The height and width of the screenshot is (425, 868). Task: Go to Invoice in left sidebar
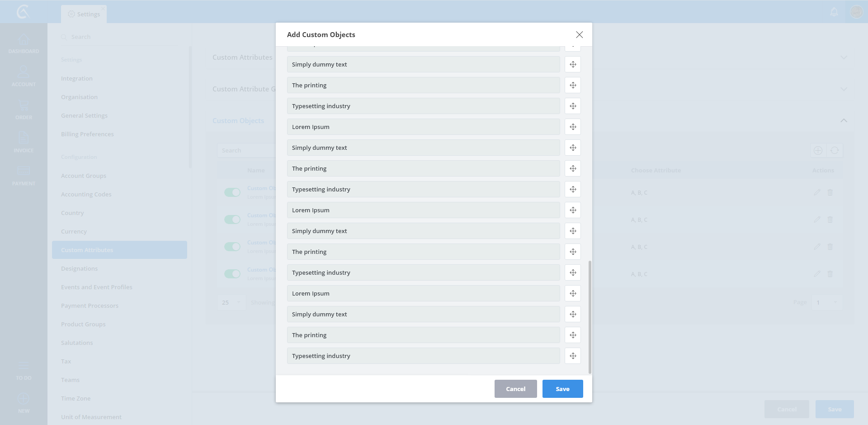[24, 142]
